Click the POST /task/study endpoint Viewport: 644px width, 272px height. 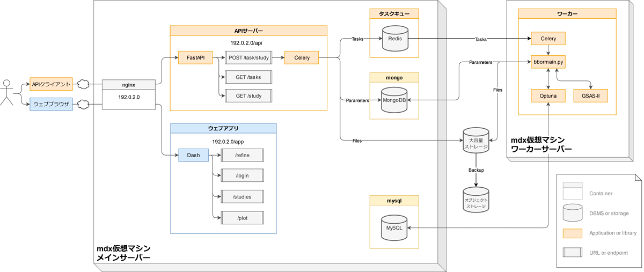tap(248, 57)
